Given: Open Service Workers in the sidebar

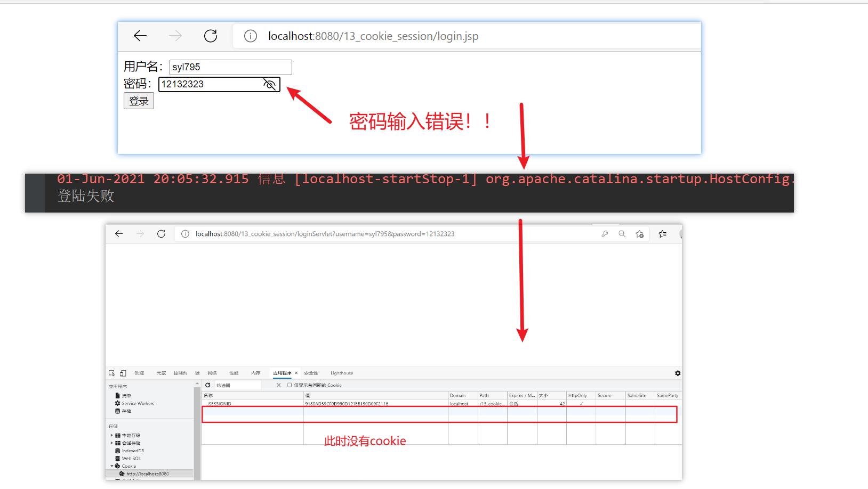Looking at the screenshot, I should 138,403.
